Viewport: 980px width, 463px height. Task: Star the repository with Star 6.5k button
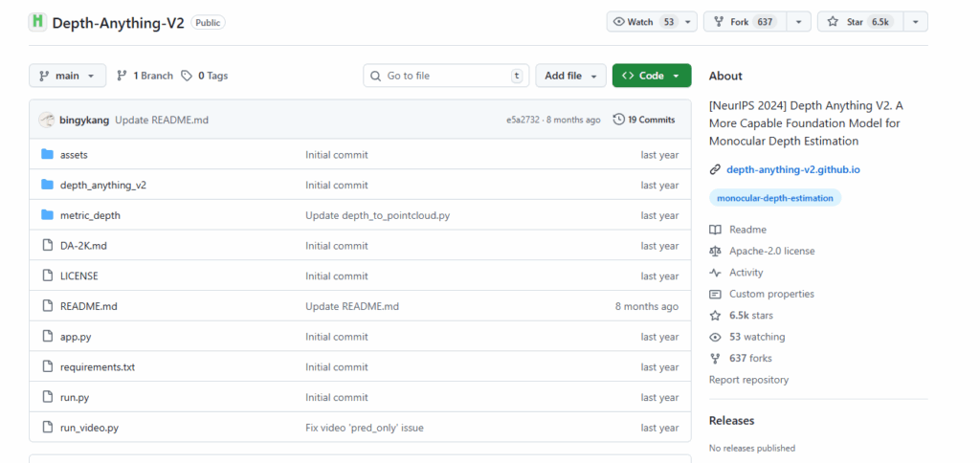click(x=860, y=22)
